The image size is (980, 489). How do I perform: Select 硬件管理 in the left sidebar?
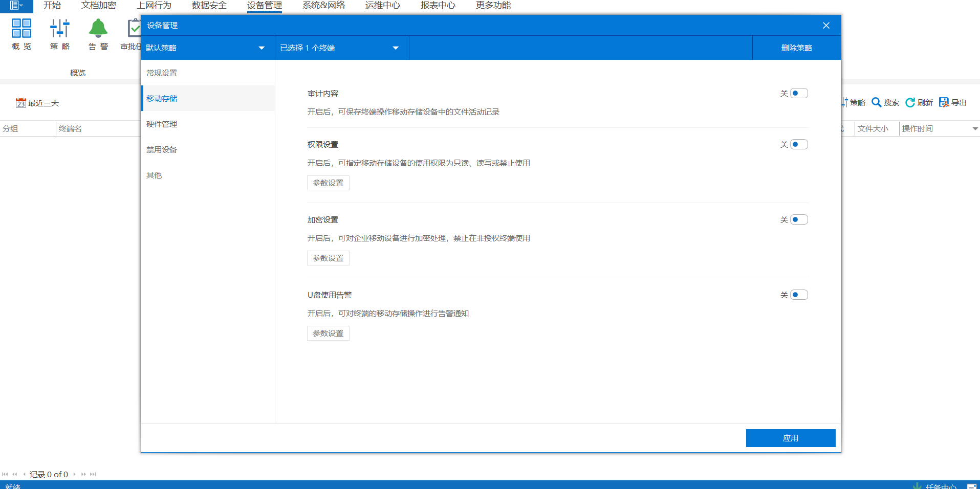point(162,124)
